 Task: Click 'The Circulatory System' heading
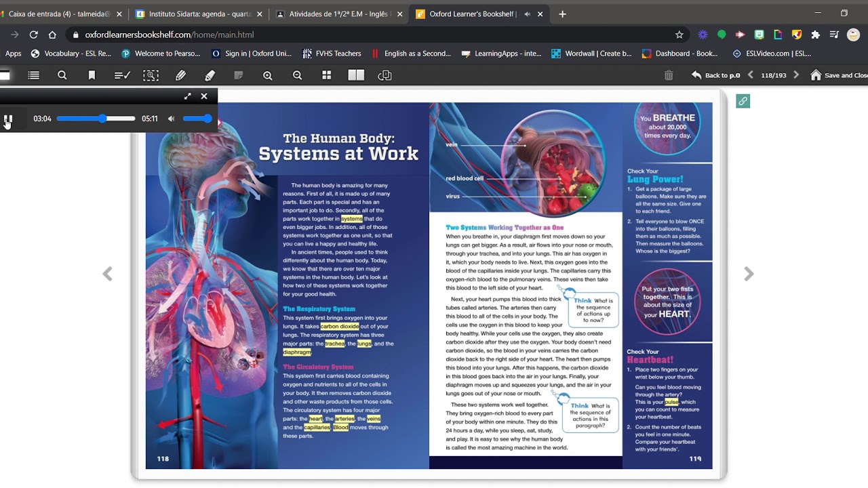(x=318, y=367)
